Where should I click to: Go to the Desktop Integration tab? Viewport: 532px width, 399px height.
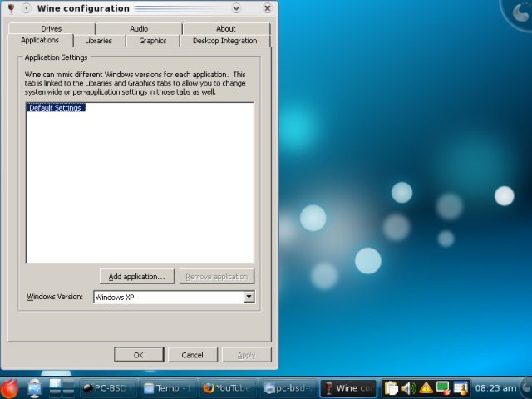click(x=224, y=41)
